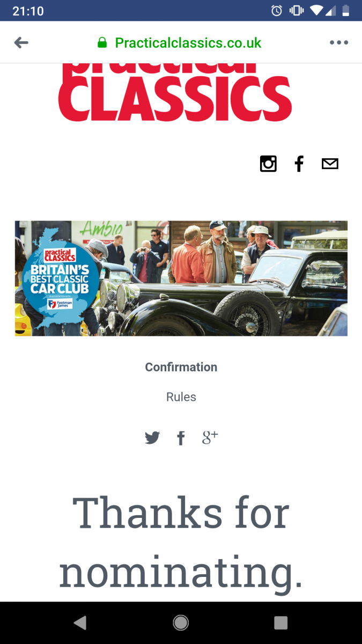The image size is (362, 644).
Task: Tap the Android home circle button
Action: point(181,623)
